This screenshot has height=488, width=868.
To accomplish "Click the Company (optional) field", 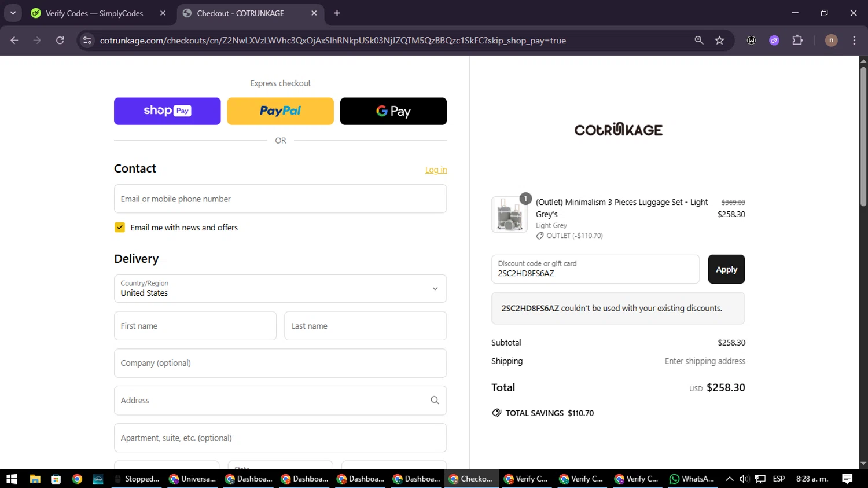I will pyautogui.click(x=280, y=363).
